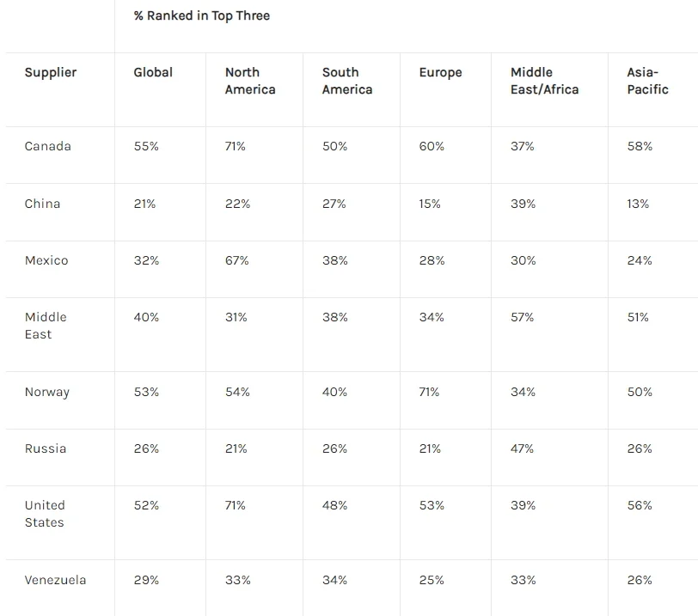698x616 pixels.
Task: Click the Venezuela supplier cell
Action: pyautogui.click(x=55, y=580)
